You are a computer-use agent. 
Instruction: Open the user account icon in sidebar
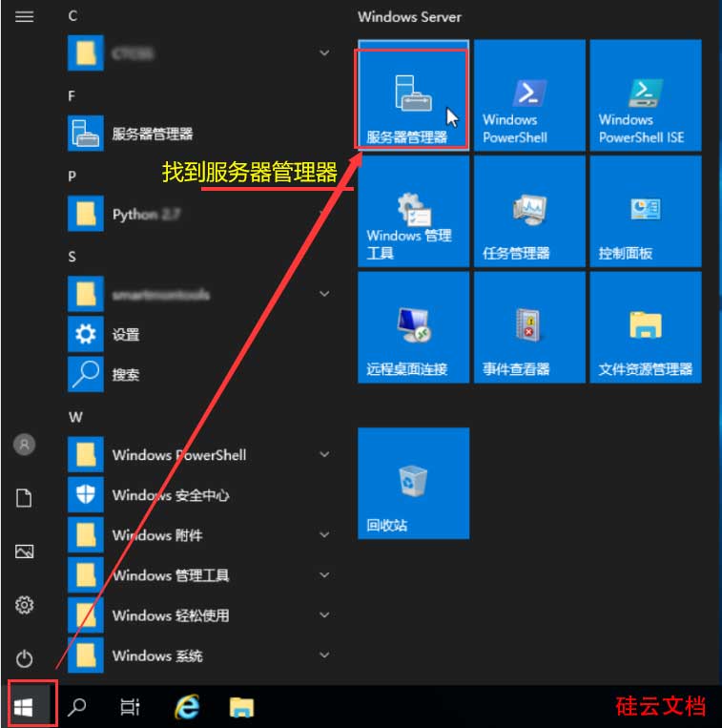(x=24, y=445)
